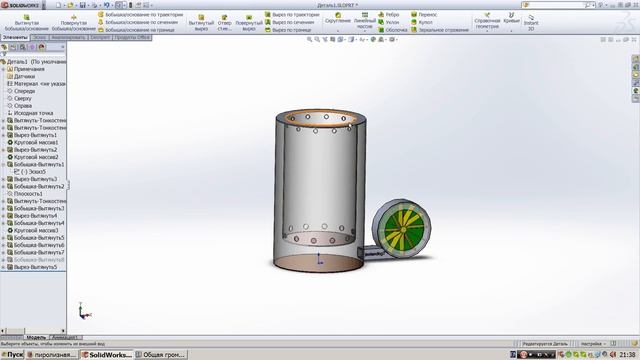
Task: Switch to the DisplayManager panel icon
Action: 42,47
